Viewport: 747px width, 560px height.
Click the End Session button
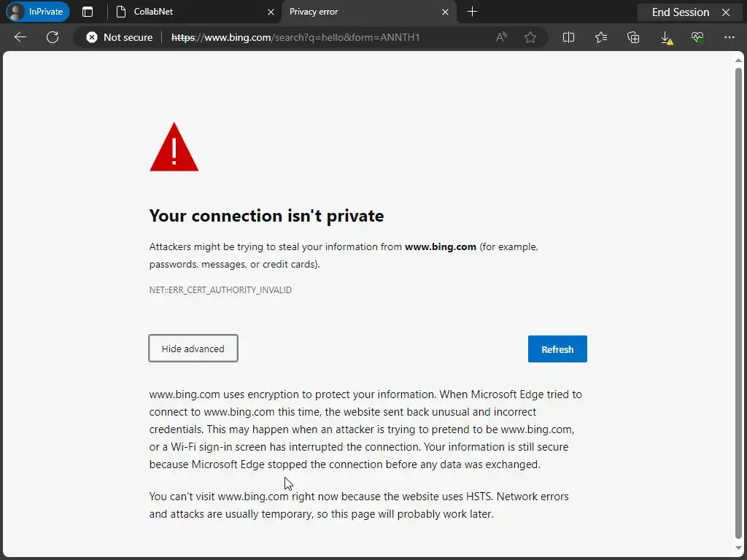[681, 12]
